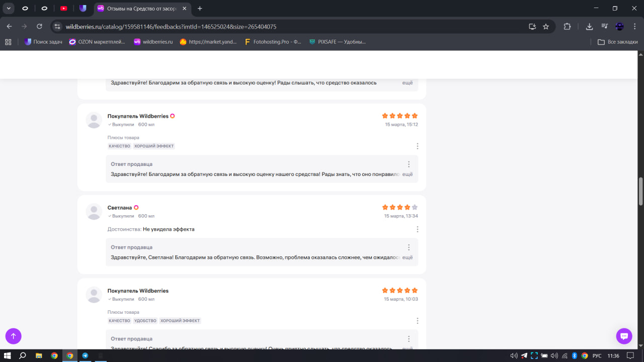The width and height of the screenshot is (644, 362).
Task: Go back to the previous page
Action: tap(9, 27)
